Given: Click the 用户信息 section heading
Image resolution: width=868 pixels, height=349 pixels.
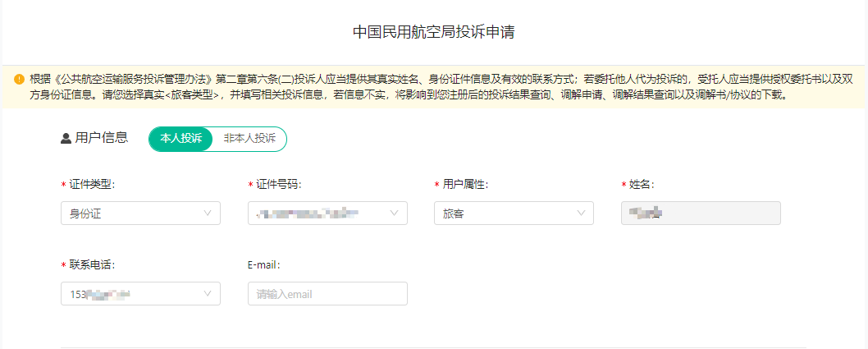Looking at the screenshot, I should [102, 138].
